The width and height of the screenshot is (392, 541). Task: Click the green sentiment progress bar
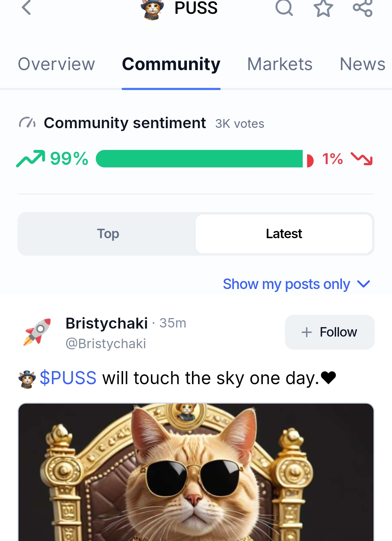click(x=199, y=159)
